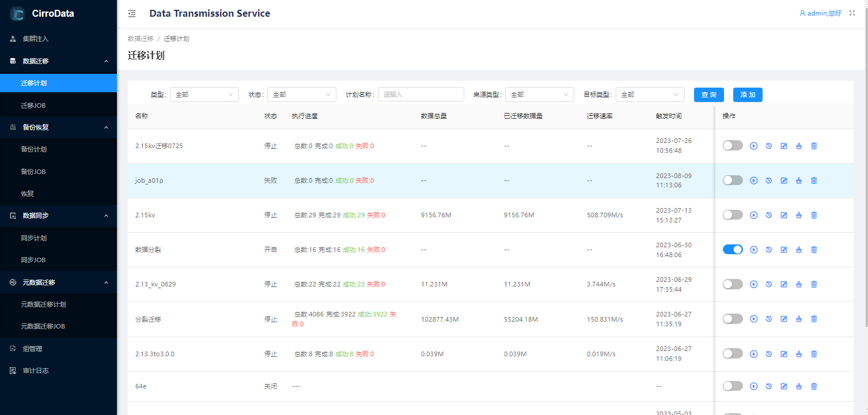Enable the 64e plan switch
The width and height of the screenshot is (868, 415).
coord(733,386)
